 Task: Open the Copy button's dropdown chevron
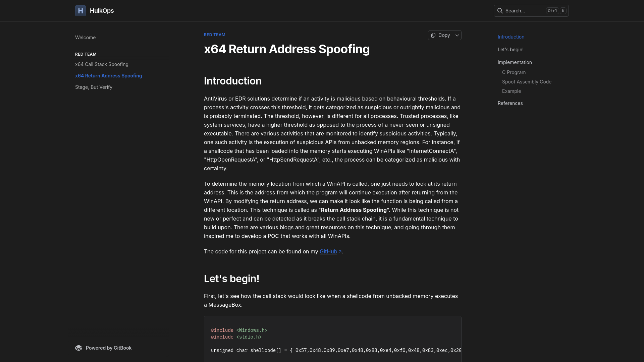click(457, 35)
